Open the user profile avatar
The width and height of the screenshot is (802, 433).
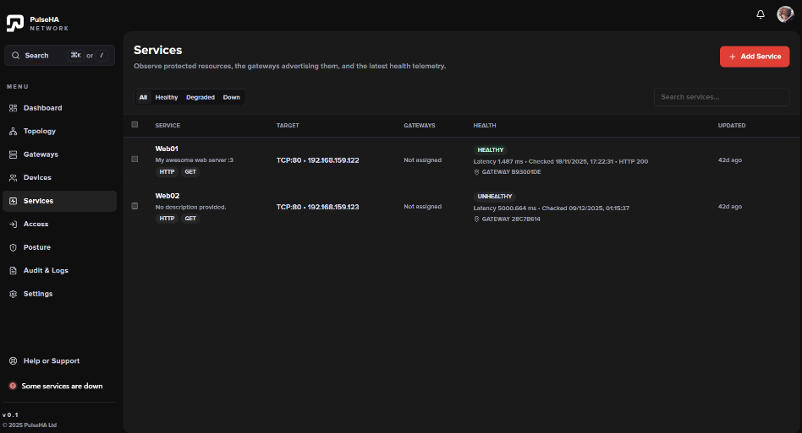point(785,14)
